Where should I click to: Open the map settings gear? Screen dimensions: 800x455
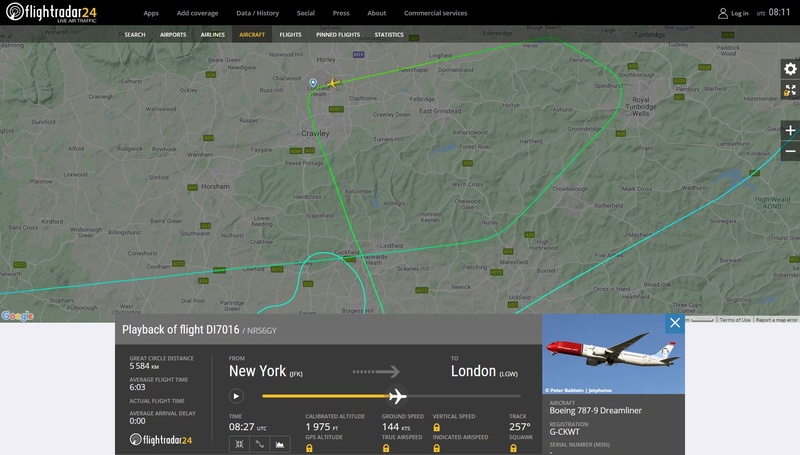pyautogui.click(x=790, y=69)
